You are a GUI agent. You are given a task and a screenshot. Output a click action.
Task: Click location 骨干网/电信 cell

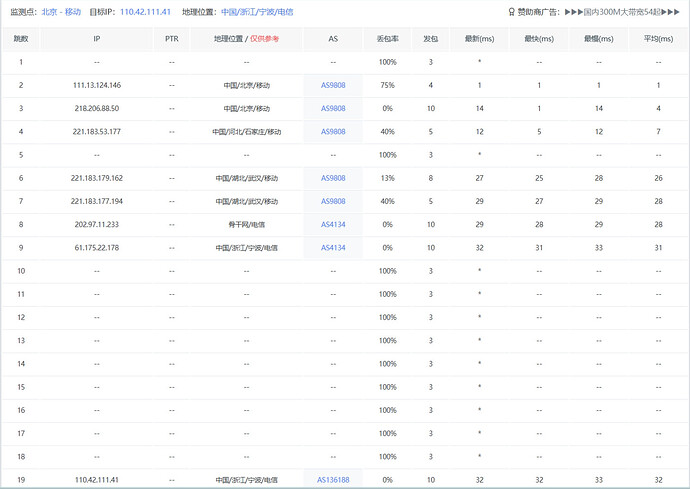click(x=246, y=224)
